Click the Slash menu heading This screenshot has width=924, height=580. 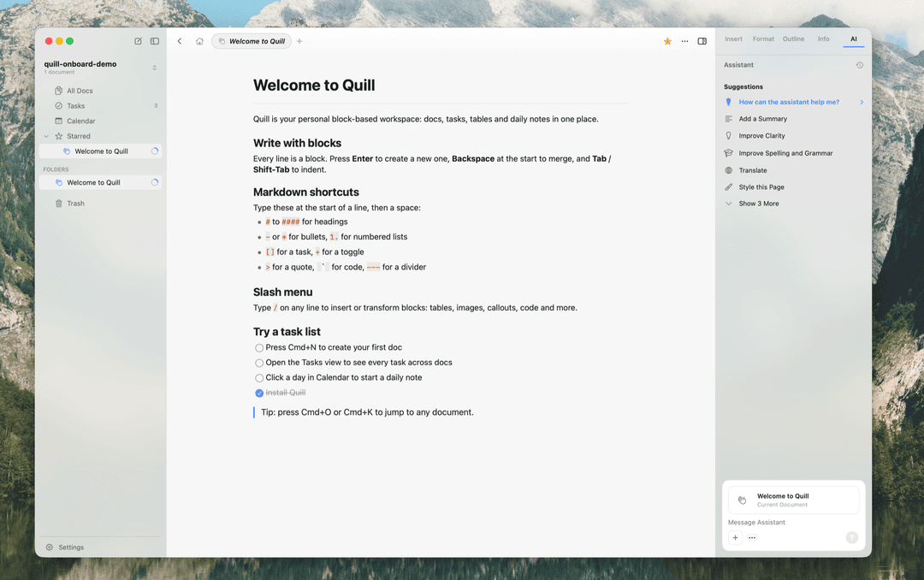coord(283,293)
